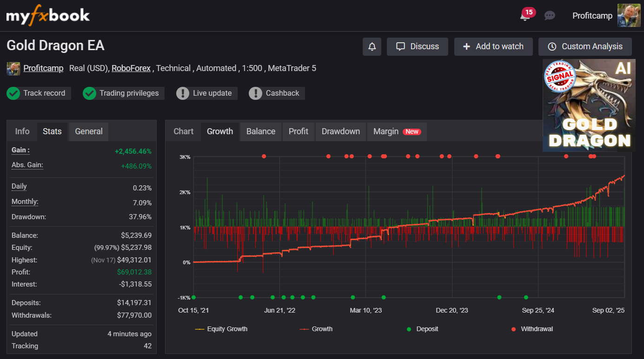Select the Abs. Gain label
Viewport: 644px width, 359px height.
pos(27,165)
